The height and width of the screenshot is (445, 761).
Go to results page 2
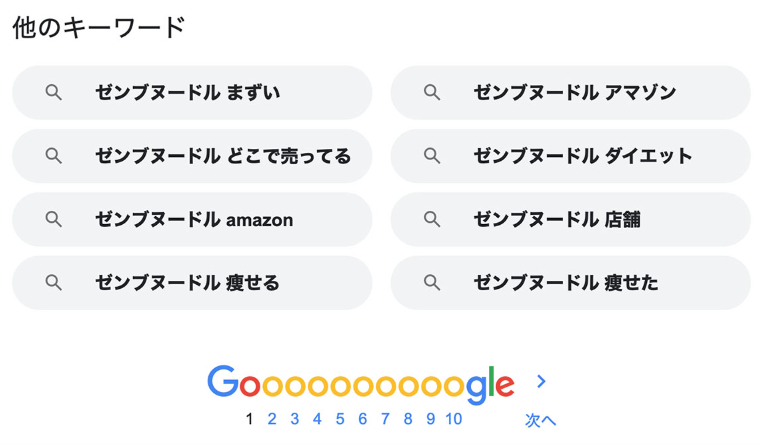point(272,419)
